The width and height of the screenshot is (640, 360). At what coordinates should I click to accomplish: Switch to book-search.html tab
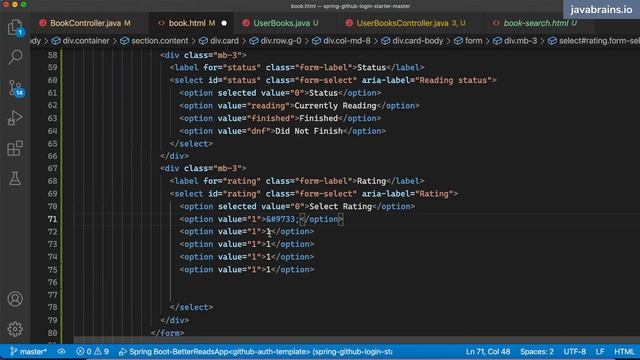click(x=535, y=23)
